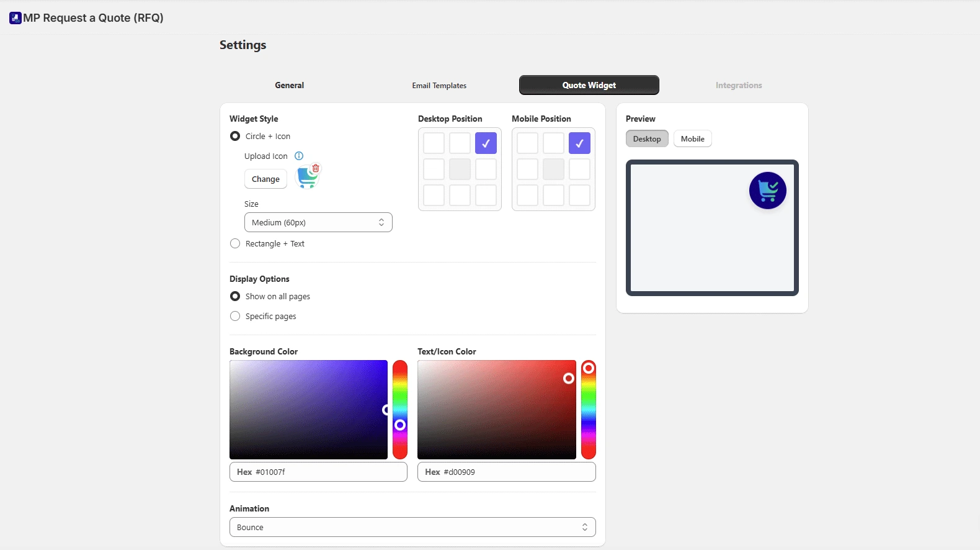Open the Integrations tab
Screen dimensions: 980x550
coord(739,85)
